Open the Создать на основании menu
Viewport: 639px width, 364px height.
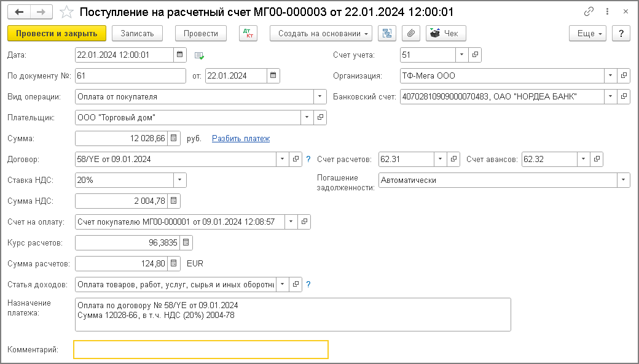click(x=321, y=33)
